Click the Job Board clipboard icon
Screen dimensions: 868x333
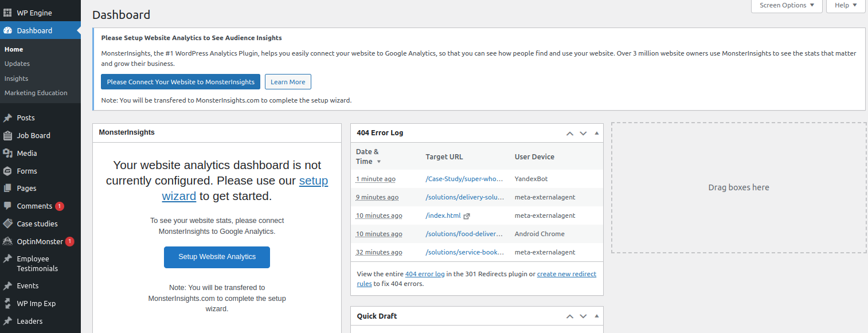7,135
